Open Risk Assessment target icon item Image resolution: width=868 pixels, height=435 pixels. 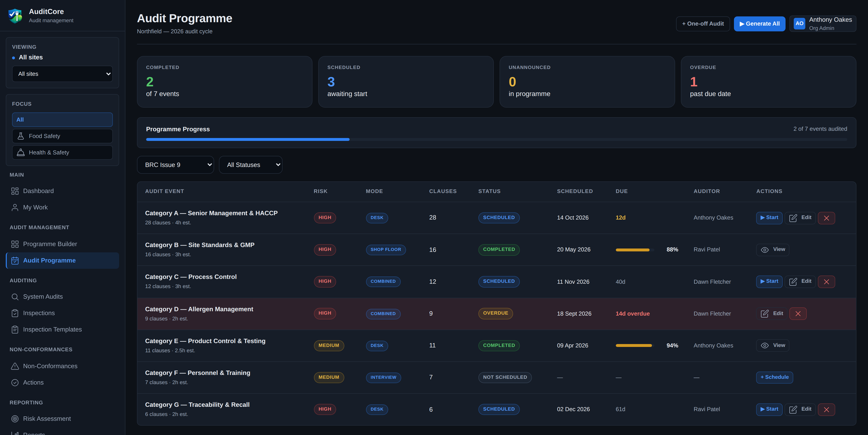(62, 418)
